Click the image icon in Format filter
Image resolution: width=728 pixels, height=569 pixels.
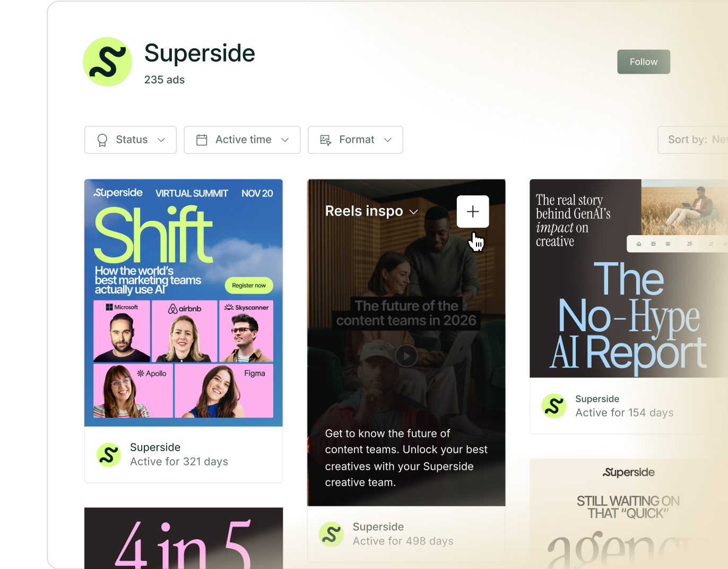(x=326, y=140)
